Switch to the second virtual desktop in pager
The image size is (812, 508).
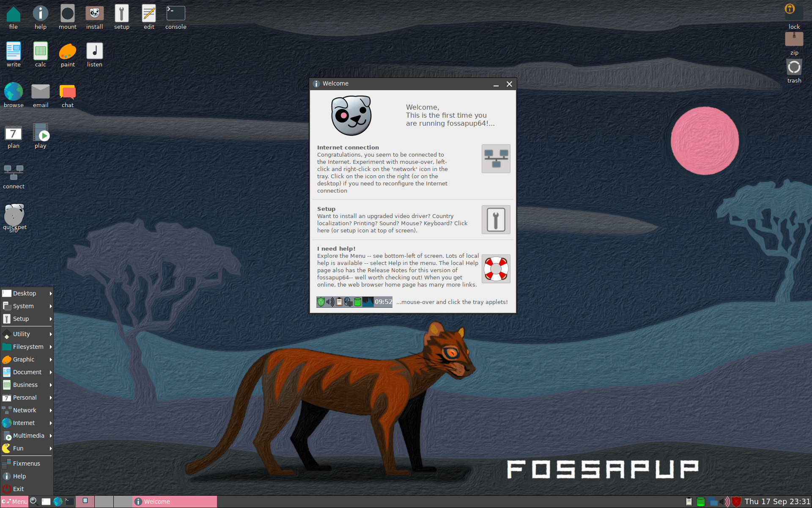pos(104,502)
